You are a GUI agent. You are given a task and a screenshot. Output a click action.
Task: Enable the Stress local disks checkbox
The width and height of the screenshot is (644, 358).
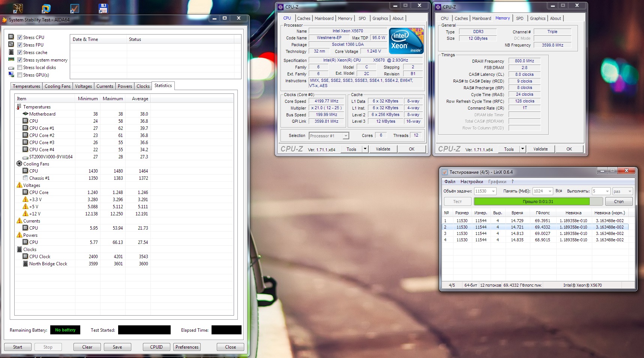tap(20, 67)
